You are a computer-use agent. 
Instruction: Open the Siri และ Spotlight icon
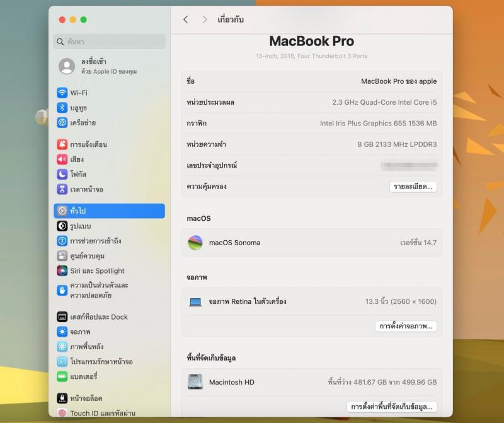(62, 270)
